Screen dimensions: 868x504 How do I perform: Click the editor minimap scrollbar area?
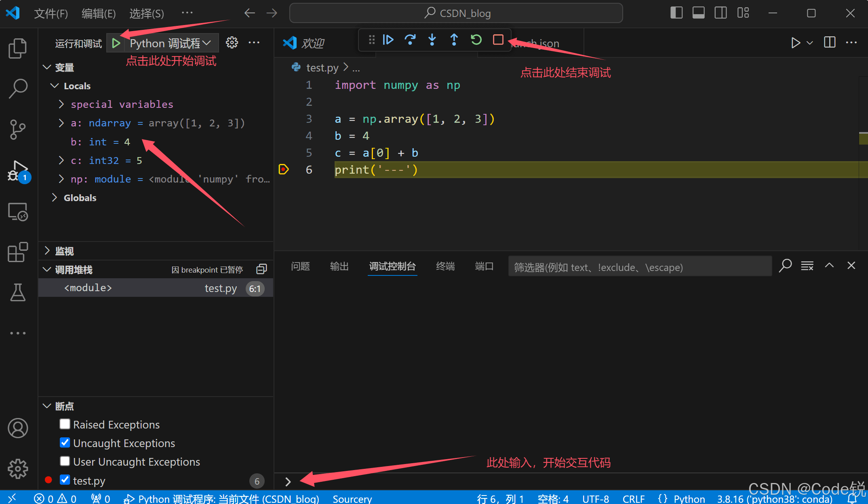tap(863, 162)
